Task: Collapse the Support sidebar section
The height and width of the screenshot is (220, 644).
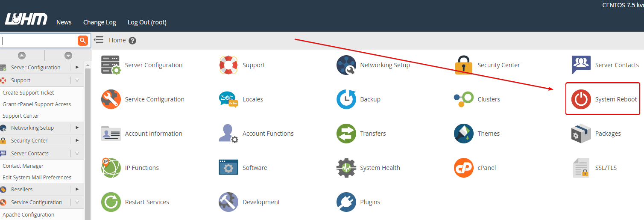Action: [77, 80]
